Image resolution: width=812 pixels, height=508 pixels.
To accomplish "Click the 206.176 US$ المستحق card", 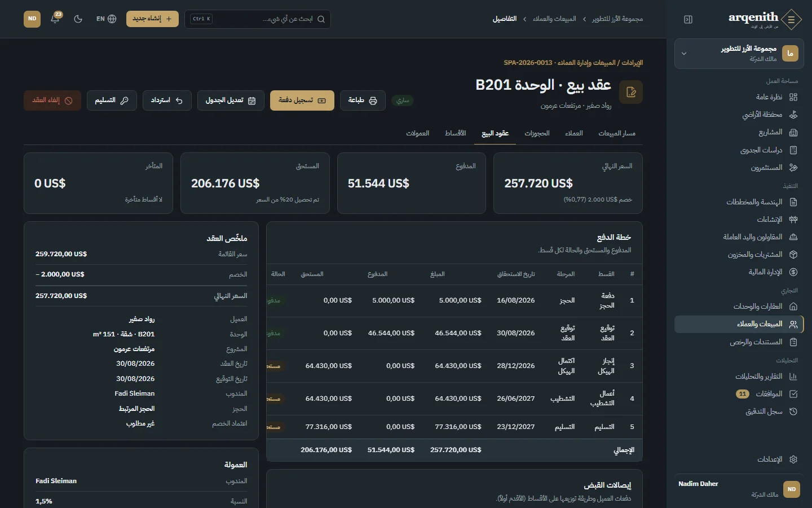I will [x=255, y=183].
